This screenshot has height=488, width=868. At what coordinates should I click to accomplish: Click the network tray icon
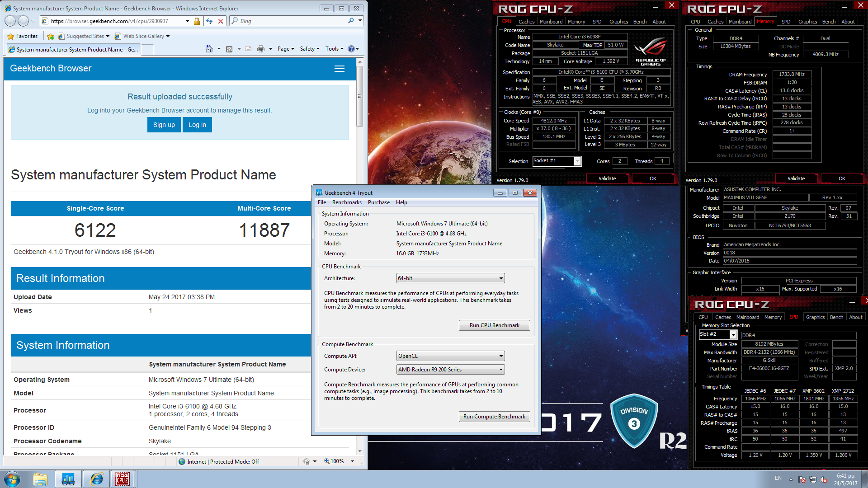(x=813, y=479)
